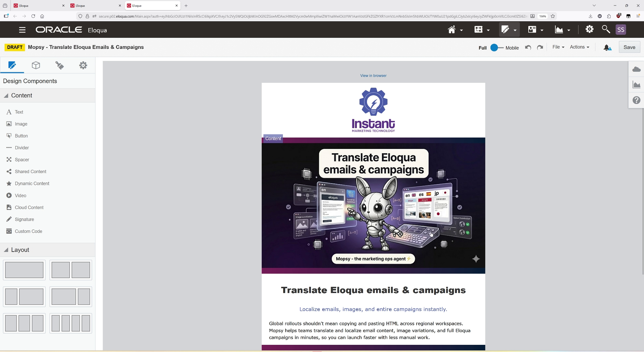Image resolution: width=644 pixels, height=352 pixels.
Task: Click the email title in header bar
Action: click(x=86, y=47)
